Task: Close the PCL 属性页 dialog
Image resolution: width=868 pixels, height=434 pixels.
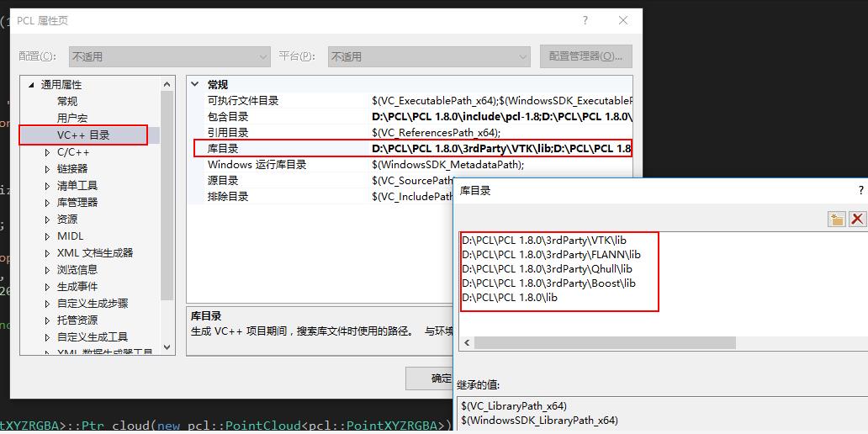Action: point(622,20)
